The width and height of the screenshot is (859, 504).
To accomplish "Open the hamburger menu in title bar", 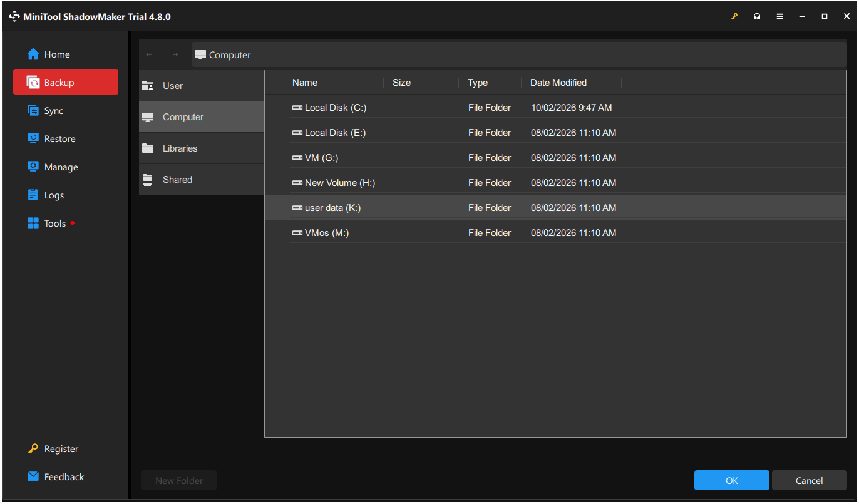I will point(779,16).
